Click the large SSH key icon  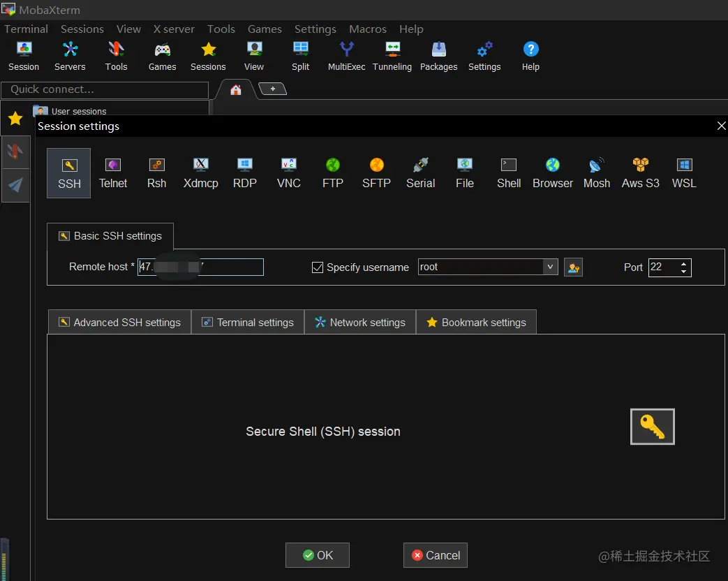click(653, 427)
